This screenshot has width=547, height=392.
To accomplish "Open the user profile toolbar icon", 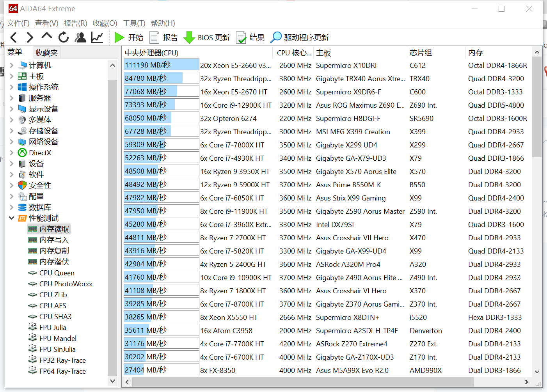I will 80,37.
